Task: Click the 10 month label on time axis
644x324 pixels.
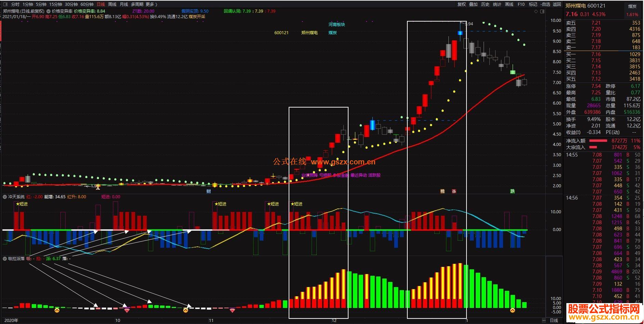Action: (118, 321)
